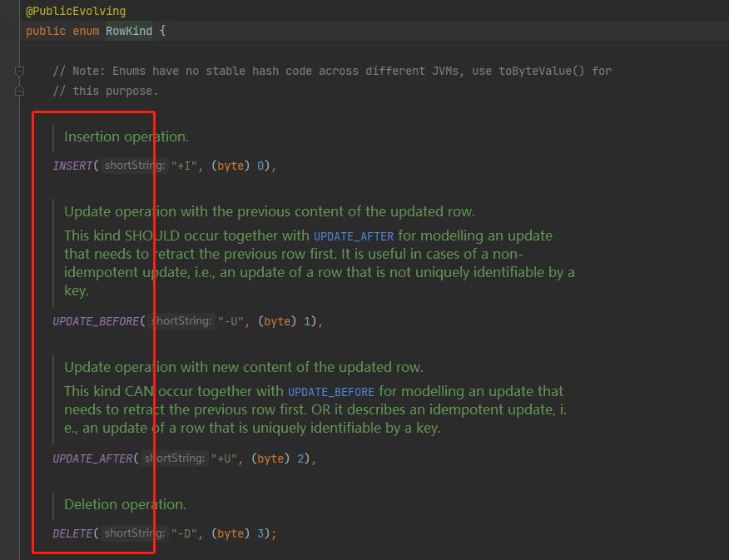The width and height of the screenshot is (729, 560).
Task: Click the DELETE enum constant
Action: [x=72, y=533]
